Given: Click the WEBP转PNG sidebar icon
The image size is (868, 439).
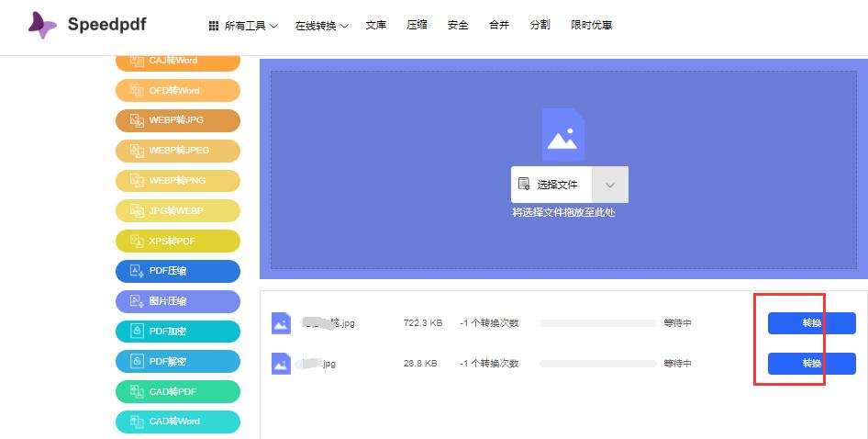Looking at the screenshot, I should pos(137,181).
